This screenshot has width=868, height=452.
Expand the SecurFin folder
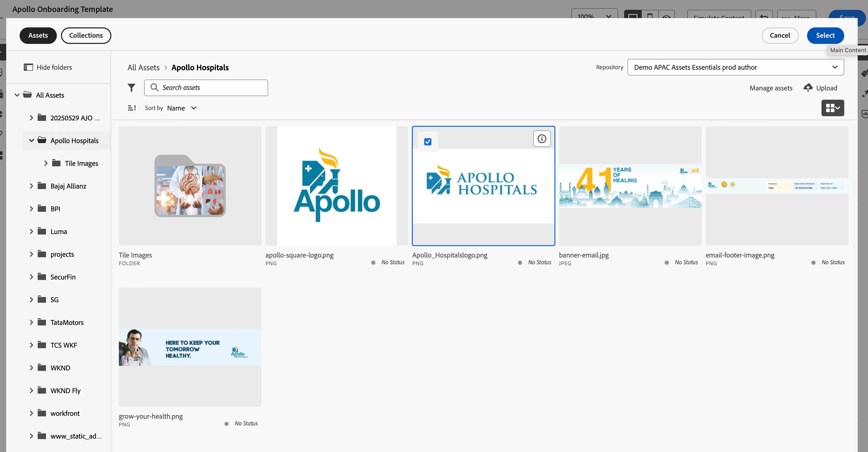coord(31,277)
